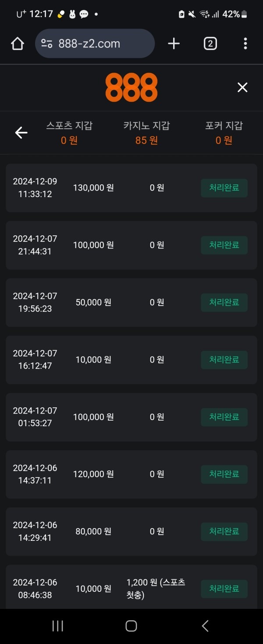The image size is (263, 644).
Task: Tap the 888-z2.com address bar
Action: tap(95, 43)
